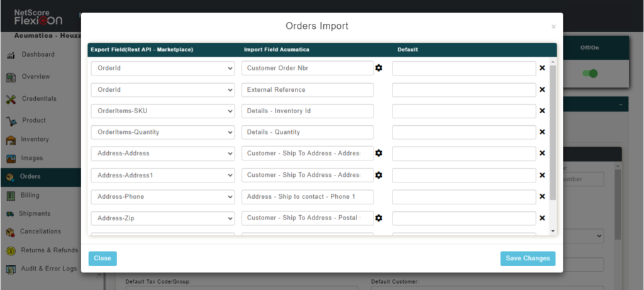The height and width of the screenshot is (290, 644).
Task: Click the External Reference import field
Action: [x=307, y=89]
